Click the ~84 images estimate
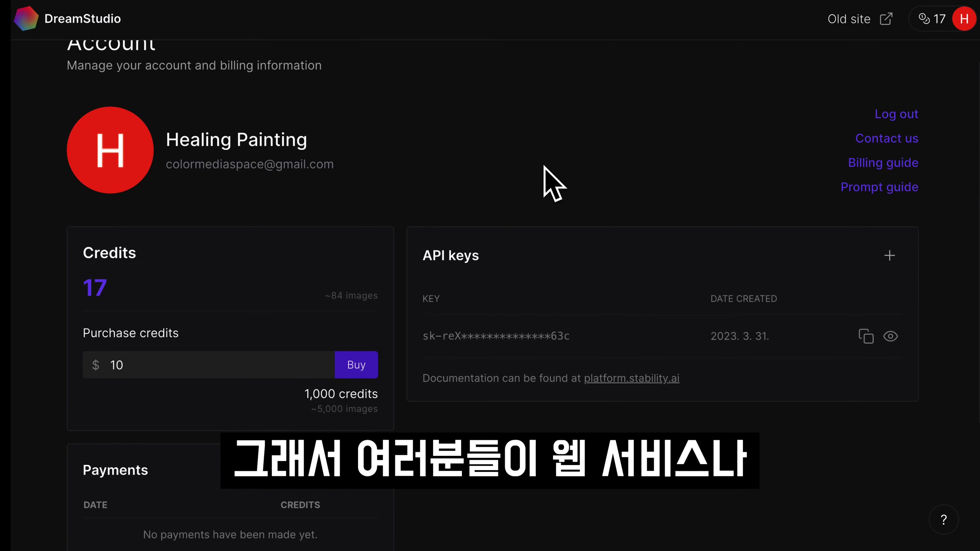 coord(351,296)
